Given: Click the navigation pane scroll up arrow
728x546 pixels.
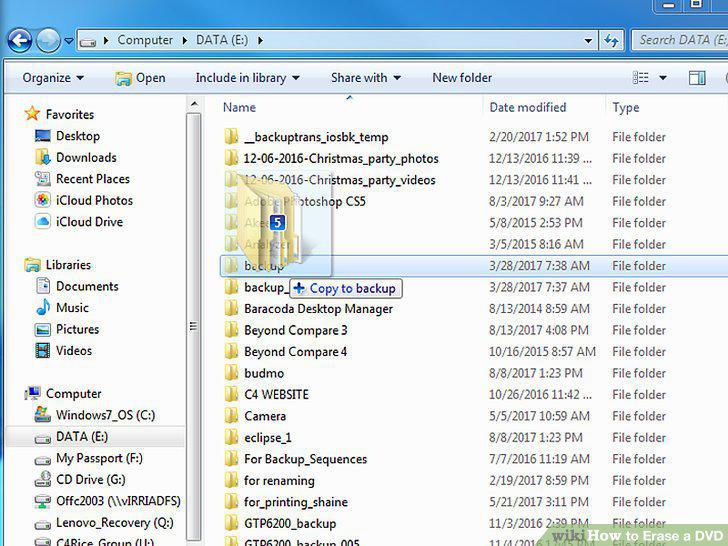Looking at the screenshot, I should (194, 104).
